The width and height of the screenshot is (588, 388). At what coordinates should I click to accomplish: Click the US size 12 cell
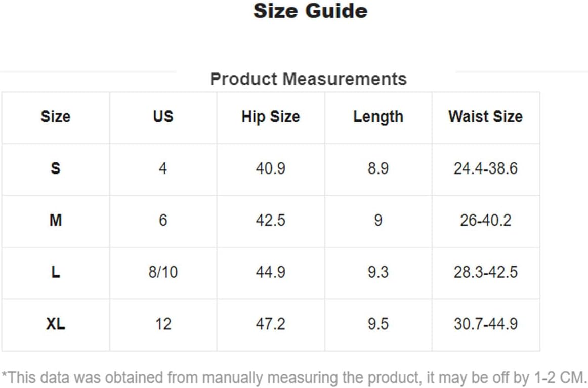click(x=163, y=324)
